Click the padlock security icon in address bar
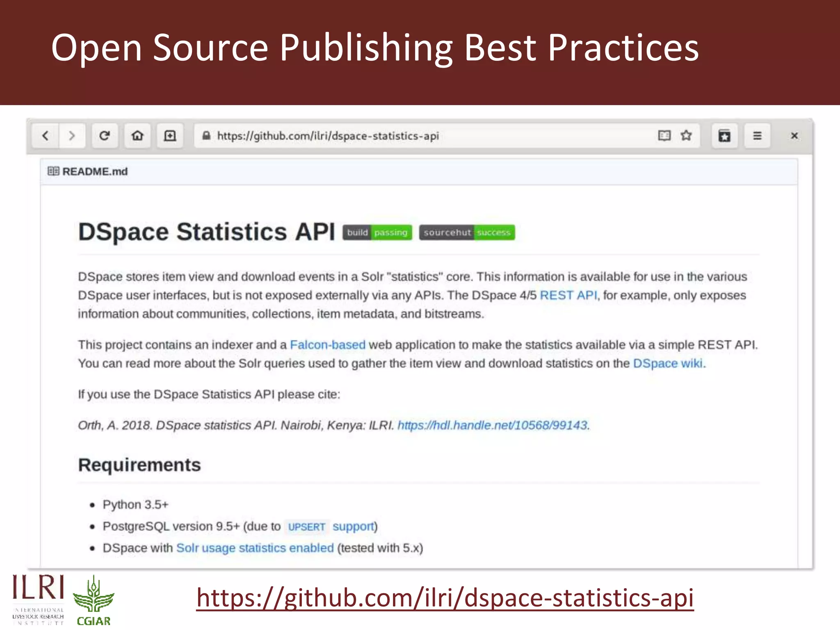This screenshot has width=840, height=630. coord(206,136)
